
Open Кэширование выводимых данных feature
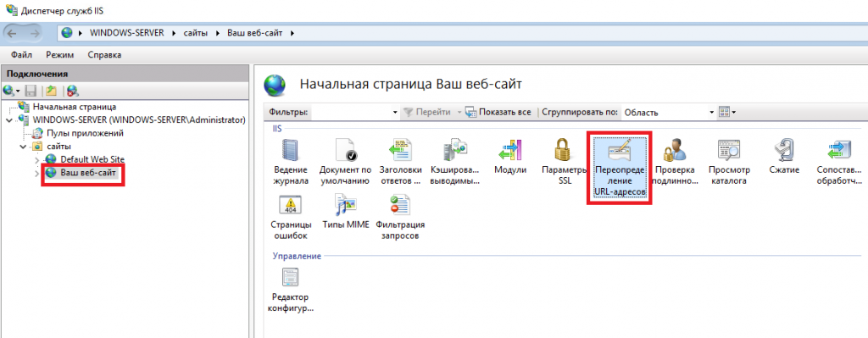tap(455, 163)
